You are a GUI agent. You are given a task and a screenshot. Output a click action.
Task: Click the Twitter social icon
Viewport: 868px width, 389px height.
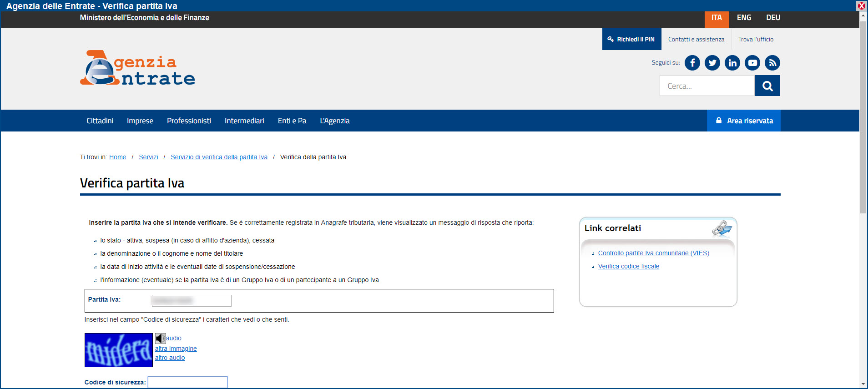point(712,63)
